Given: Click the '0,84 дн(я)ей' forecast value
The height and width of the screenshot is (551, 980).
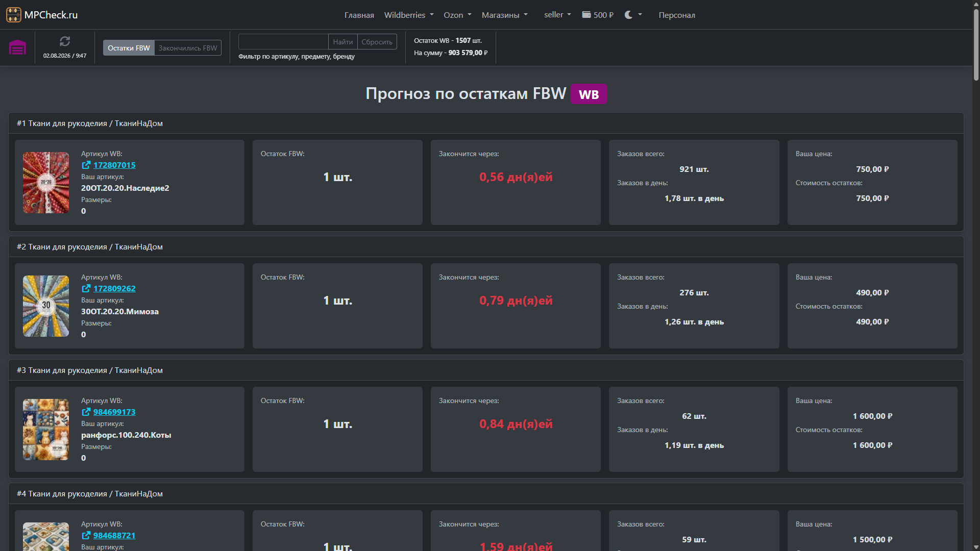Looking at the screenshot, I should click(516, 424).
